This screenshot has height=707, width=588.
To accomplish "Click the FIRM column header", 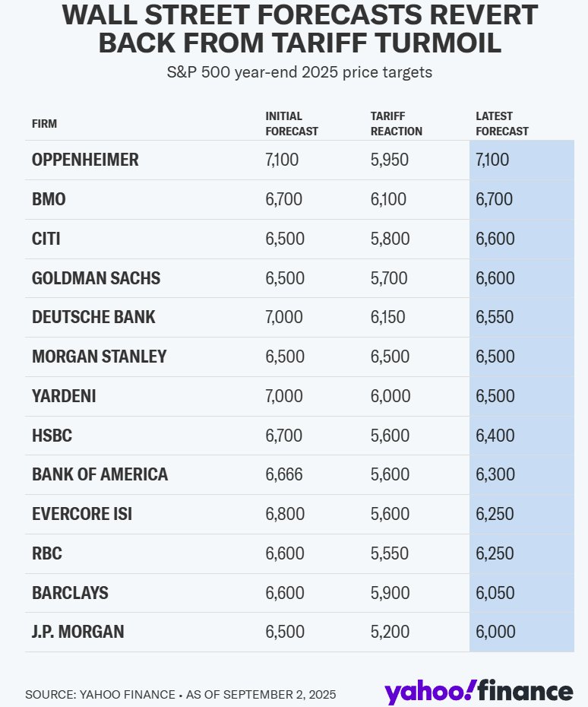I will pos(44,124).
